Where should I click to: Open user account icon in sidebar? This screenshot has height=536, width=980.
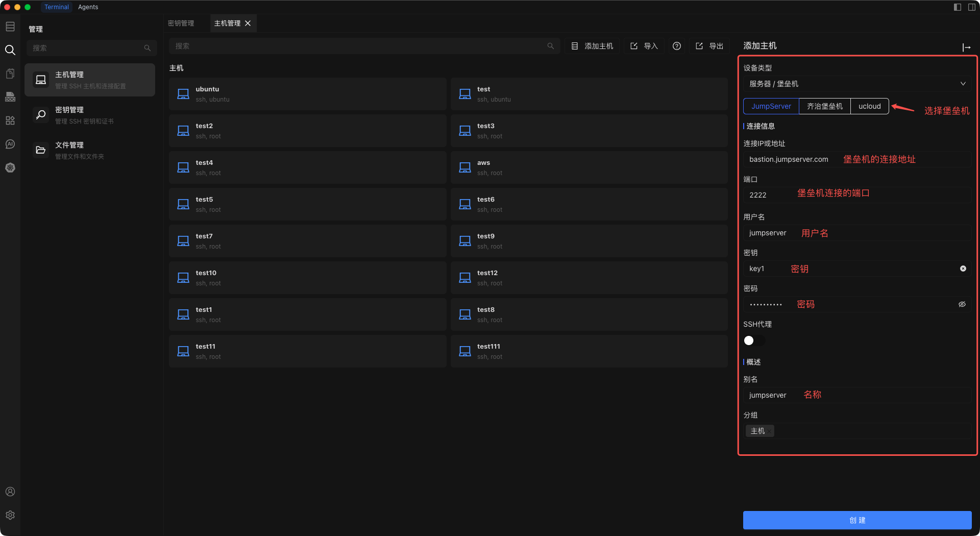pos(10,492)
